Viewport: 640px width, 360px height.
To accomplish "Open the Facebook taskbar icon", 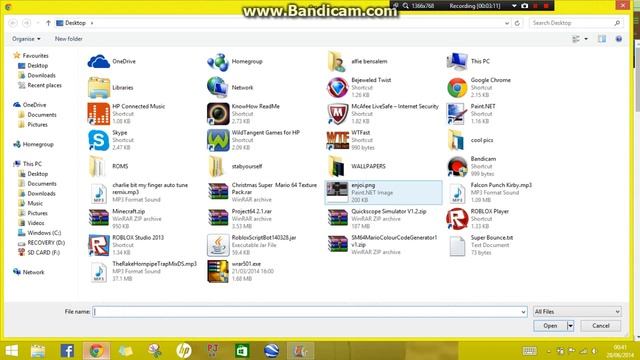I will point(67,351).
